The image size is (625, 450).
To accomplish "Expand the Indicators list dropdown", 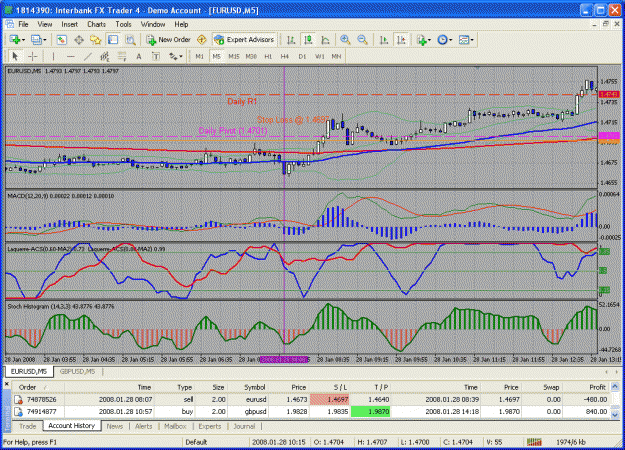I will pyautogui.click(x=430, y=40).
